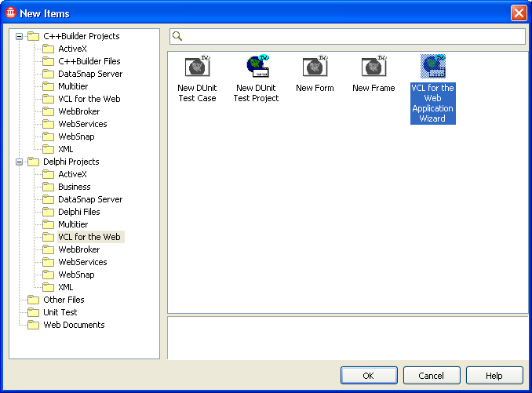Select WebBroker under C++Builder Projects

tap(79, 111)
